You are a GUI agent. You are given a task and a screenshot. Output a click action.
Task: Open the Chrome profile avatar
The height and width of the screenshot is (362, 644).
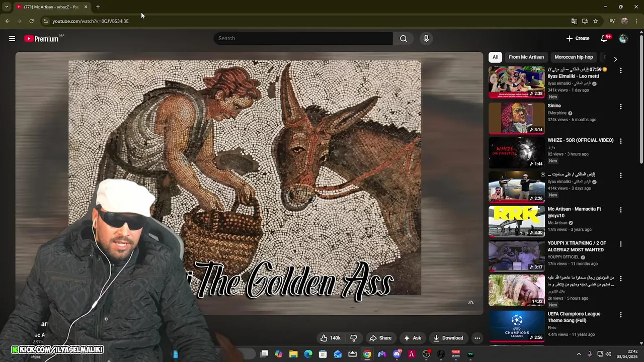point(624,21)
